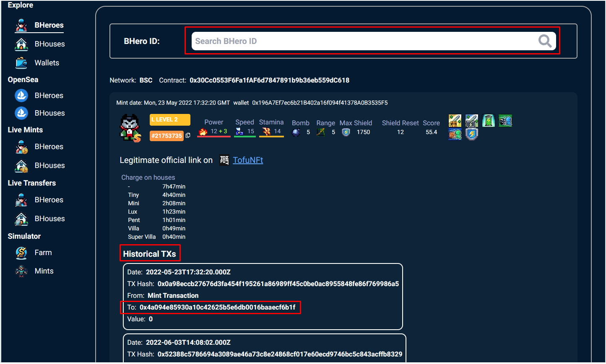Click the lightning shield ability icon
The width and height of the screenshot is (606, 364).
point(472,134)
